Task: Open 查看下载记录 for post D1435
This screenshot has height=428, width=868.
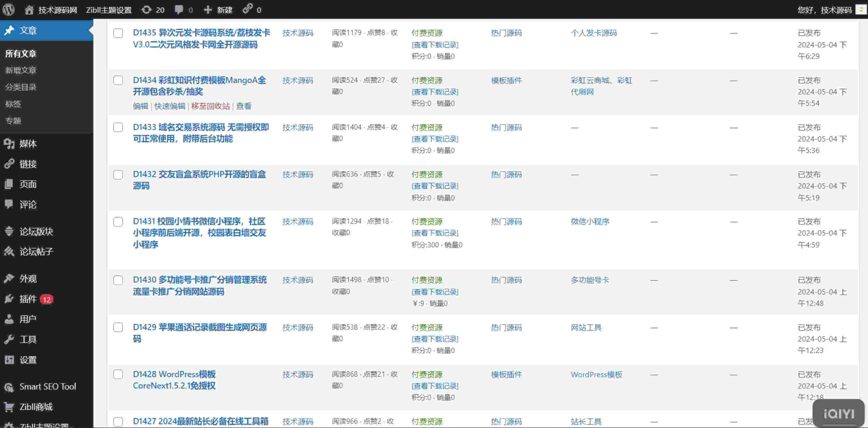Action: 435,45
